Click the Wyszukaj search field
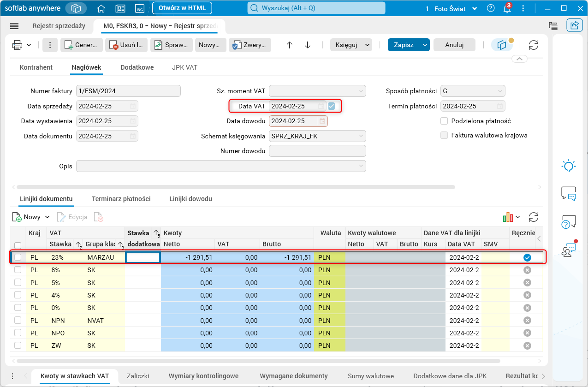This screenshot has width=588, height=387. point(316,8)
